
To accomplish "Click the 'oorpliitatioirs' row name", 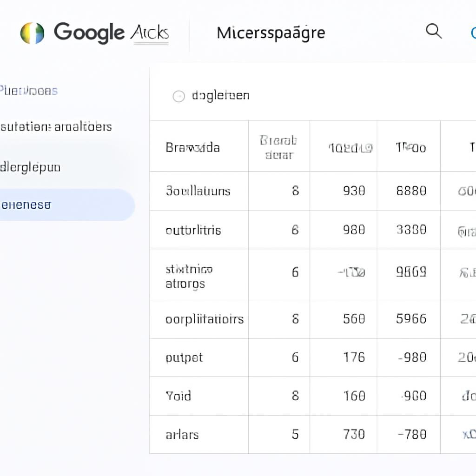I will 205,319.
